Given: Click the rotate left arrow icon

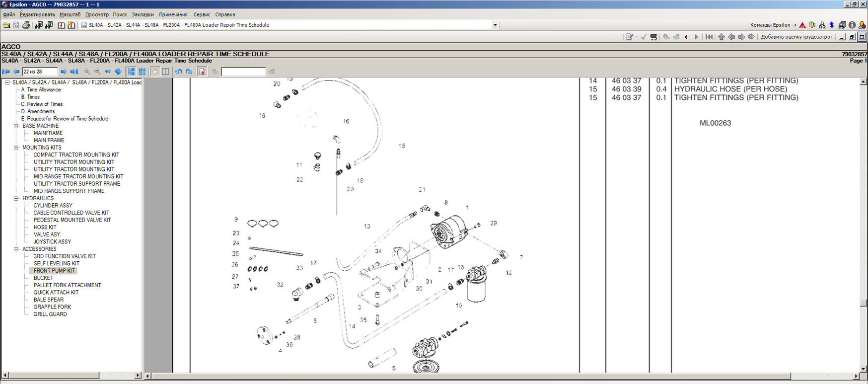Looking at the screenshot, I should [179, 72].
